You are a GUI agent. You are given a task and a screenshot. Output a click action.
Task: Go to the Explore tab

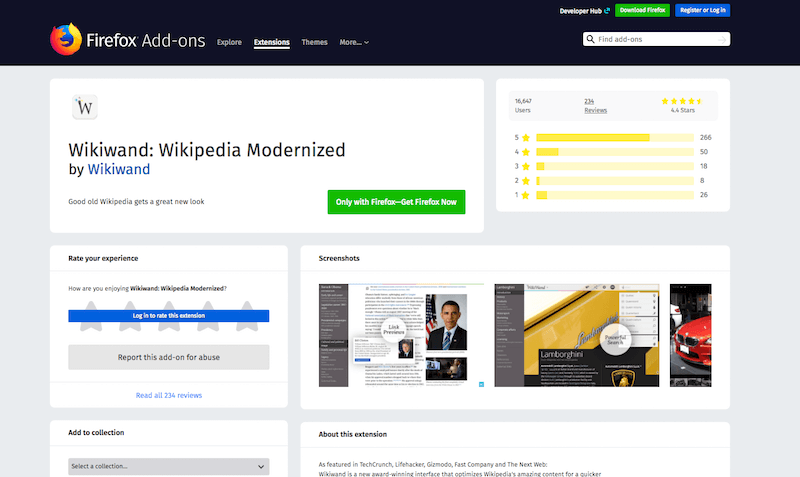click(229, 42)
